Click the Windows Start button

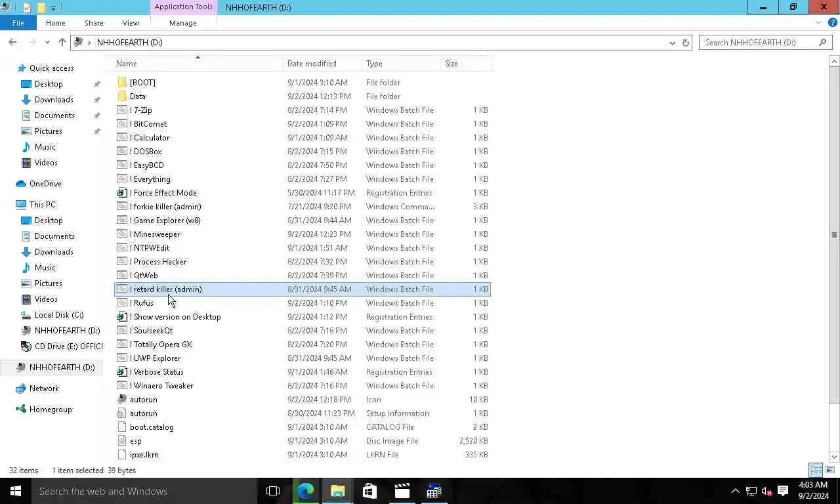16,491
